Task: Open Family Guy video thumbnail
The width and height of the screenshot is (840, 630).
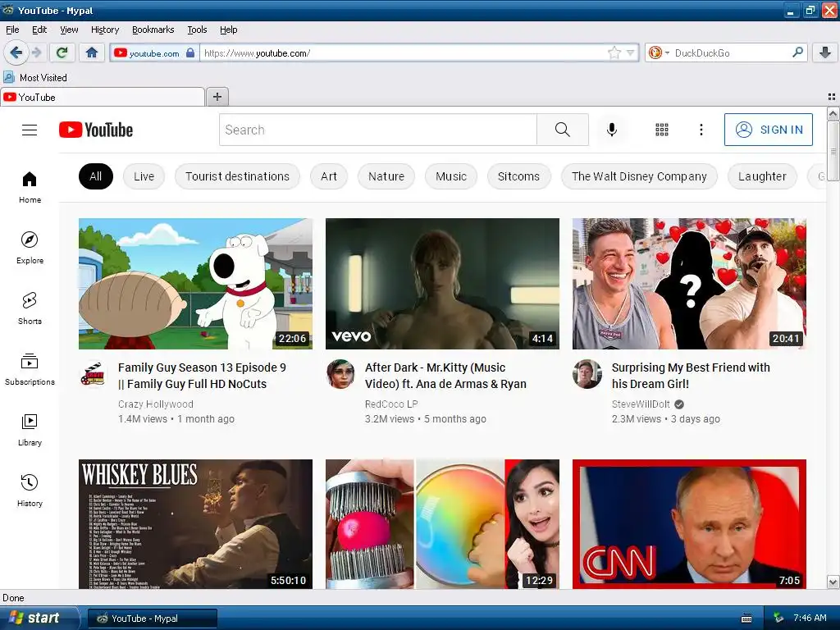Action: coord(195,283)
